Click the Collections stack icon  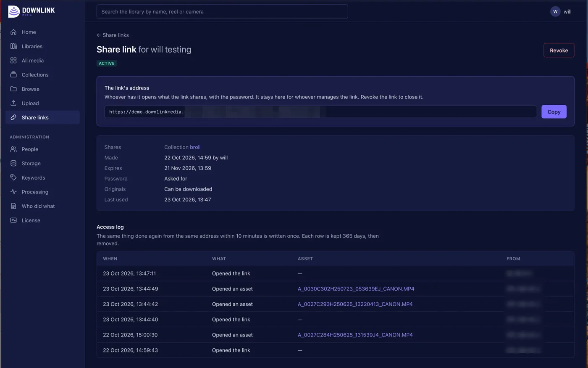[x=13, y=75]
